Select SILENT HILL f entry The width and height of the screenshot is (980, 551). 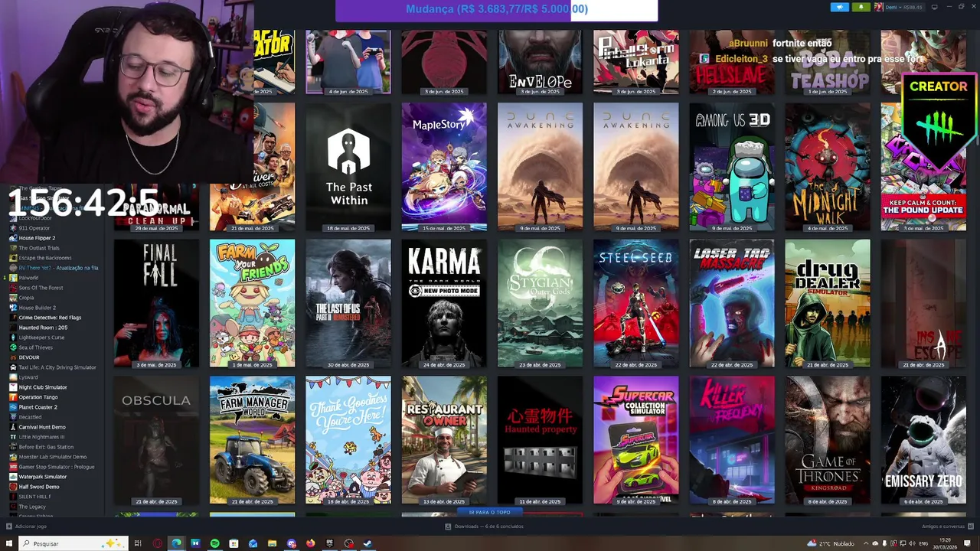(x=34, y=497)
